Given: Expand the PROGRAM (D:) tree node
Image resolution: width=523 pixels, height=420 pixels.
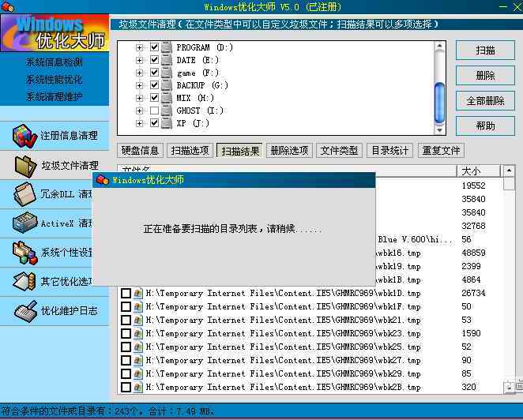Looking at the screenshot, I should coord(139,47).
